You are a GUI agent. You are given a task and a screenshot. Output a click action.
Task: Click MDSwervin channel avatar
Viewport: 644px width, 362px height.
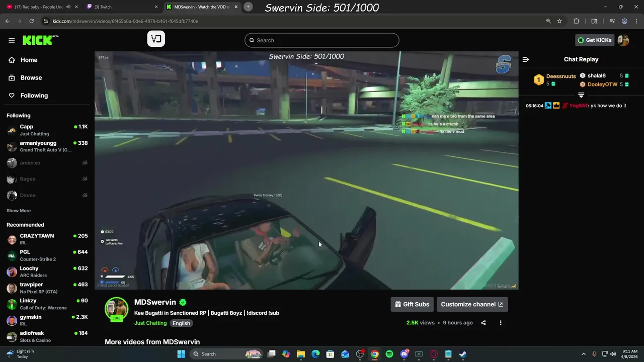[116, 309]
